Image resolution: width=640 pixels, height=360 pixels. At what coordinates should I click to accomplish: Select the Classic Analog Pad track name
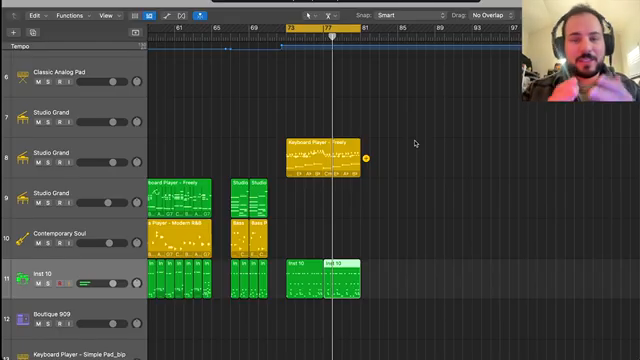tap(59, 72)
